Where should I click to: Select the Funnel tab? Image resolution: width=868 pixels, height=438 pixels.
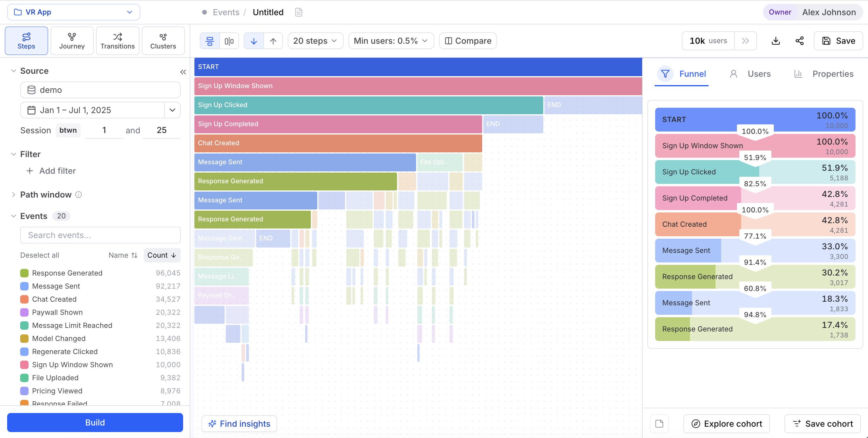(682, 74)
